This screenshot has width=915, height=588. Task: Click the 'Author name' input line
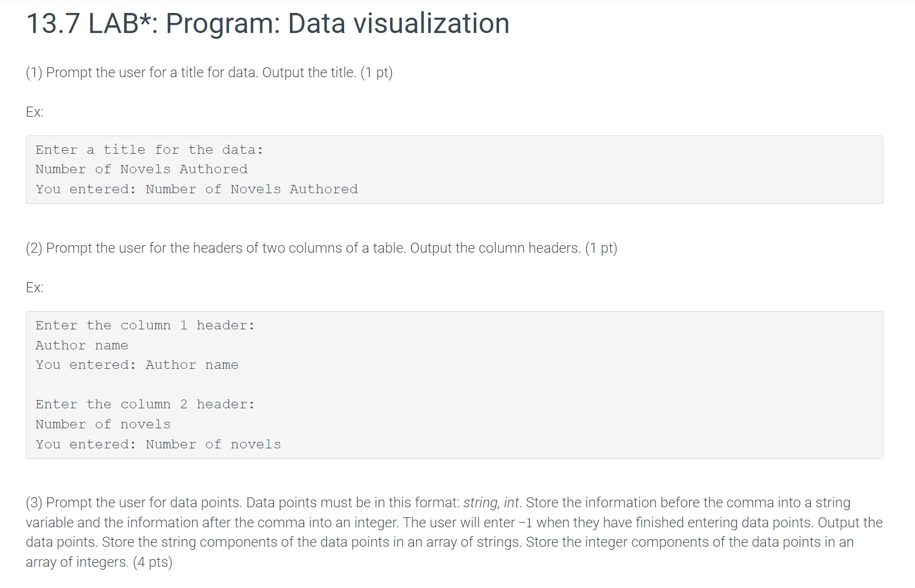point(82,345)
